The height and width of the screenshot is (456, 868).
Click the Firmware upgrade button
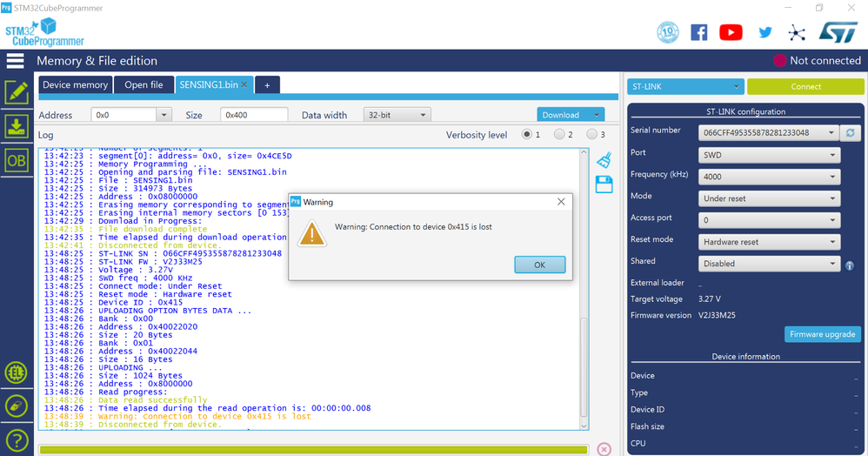(x=822, y=334)
